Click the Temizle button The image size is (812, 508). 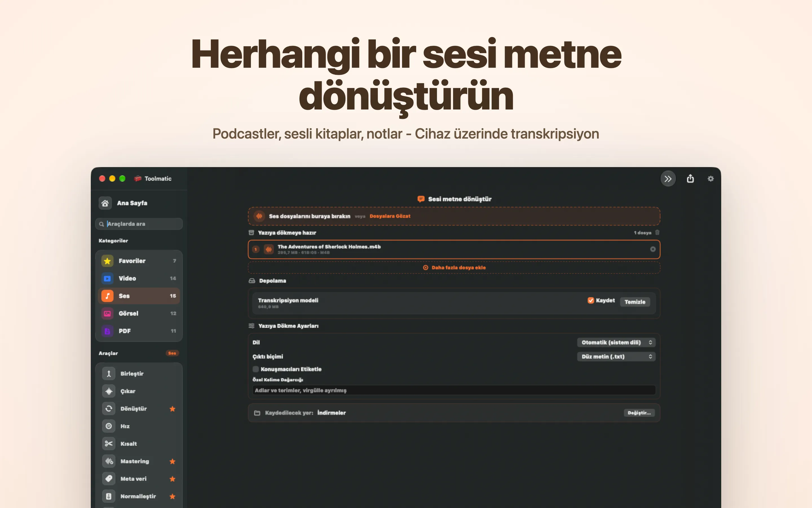[x=635, y=302]
